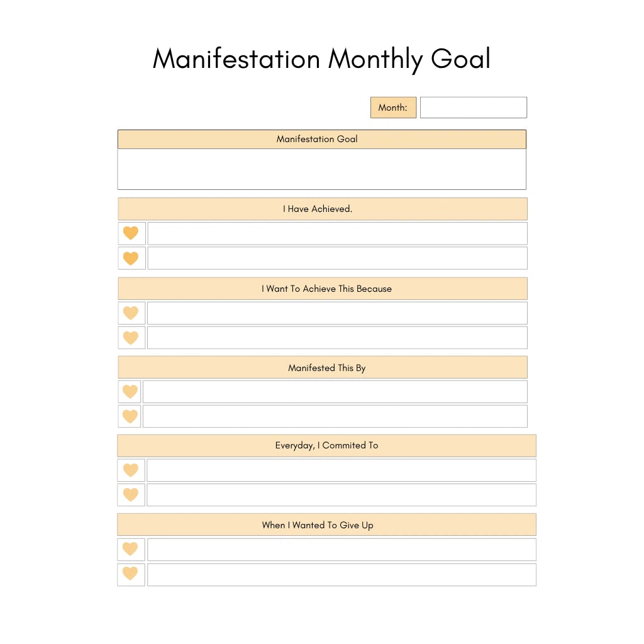
Task: Click the Everyday, I Commited To header
Action: (326, 445)
